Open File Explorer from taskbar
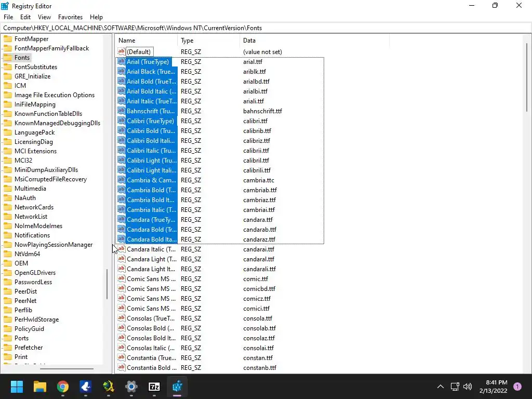This screenshot has width=532, height=399. [x=39, y=386]
